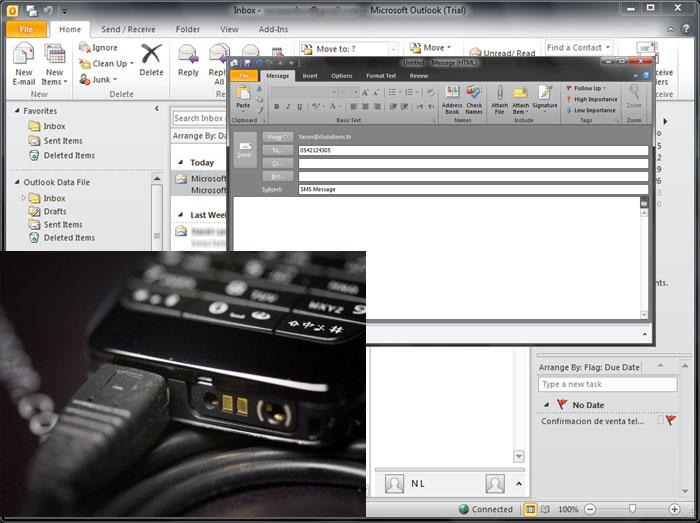The image size is (700, 523).
Task: Switch to View tab in Outlook
Action: point(229,29)
